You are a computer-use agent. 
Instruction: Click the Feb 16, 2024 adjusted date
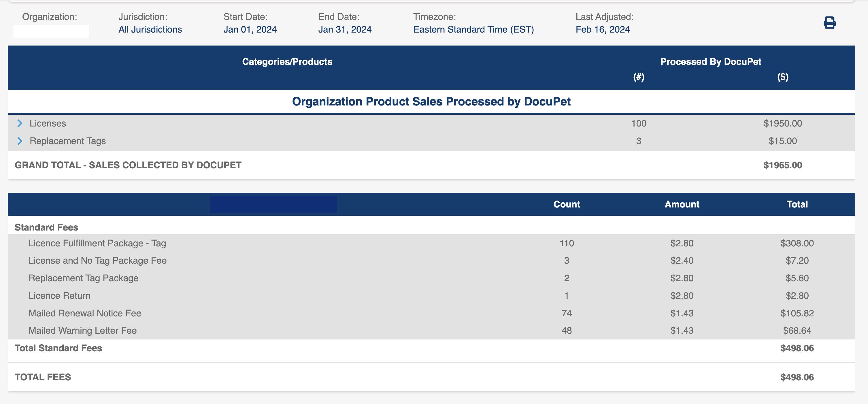pyautogui.click(x=603, y=30)
